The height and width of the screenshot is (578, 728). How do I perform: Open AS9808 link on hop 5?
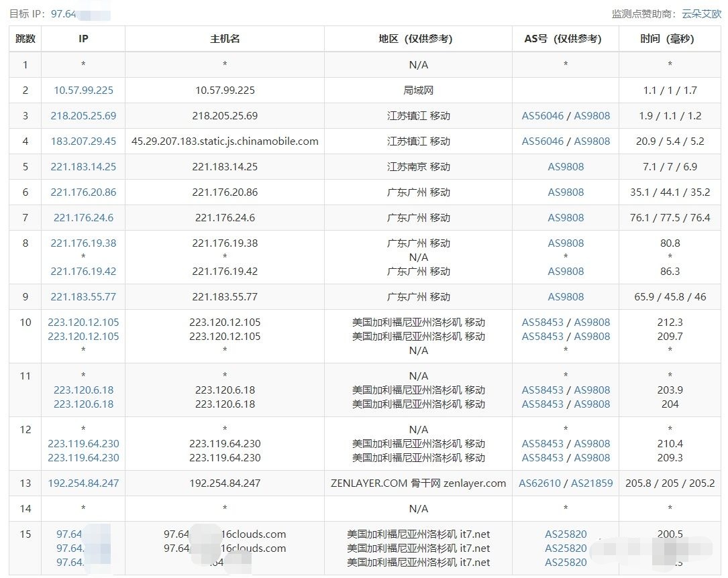(565, 166)
